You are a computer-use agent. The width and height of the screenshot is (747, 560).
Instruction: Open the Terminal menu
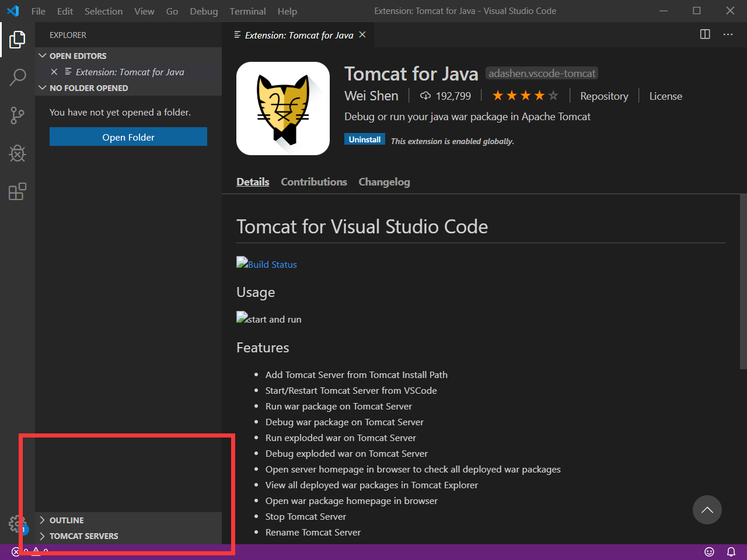point(247,11)
